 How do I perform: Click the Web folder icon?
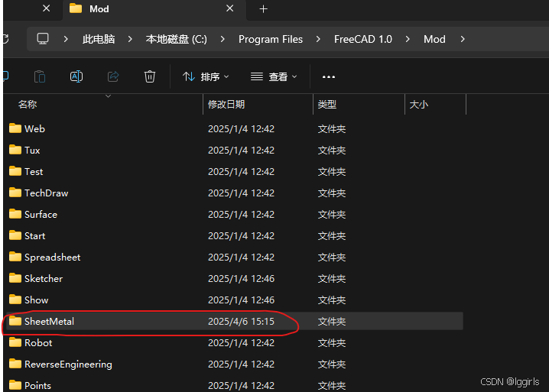15,128
